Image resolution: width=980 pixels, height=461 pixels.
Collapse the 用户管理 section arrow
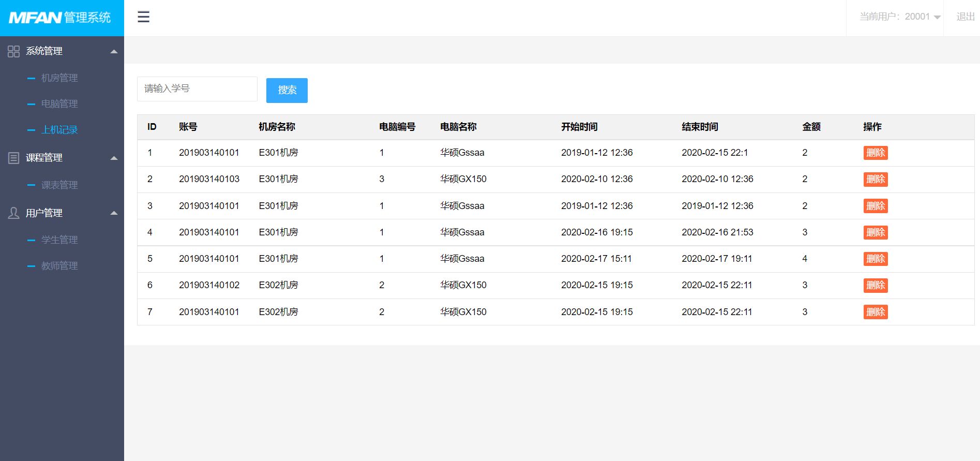(114, 213)
